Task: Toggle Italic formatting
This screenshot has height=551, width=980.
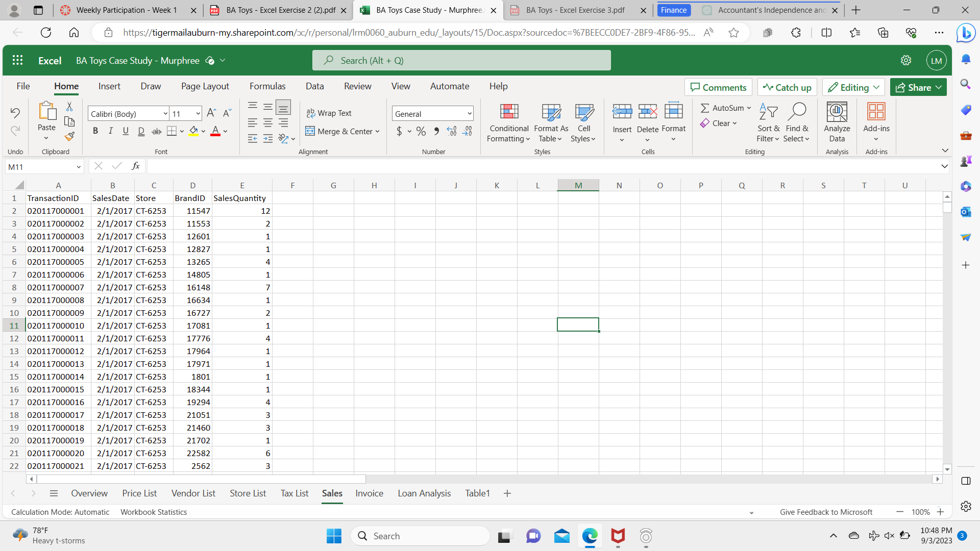Action: (x=110, y=132)
